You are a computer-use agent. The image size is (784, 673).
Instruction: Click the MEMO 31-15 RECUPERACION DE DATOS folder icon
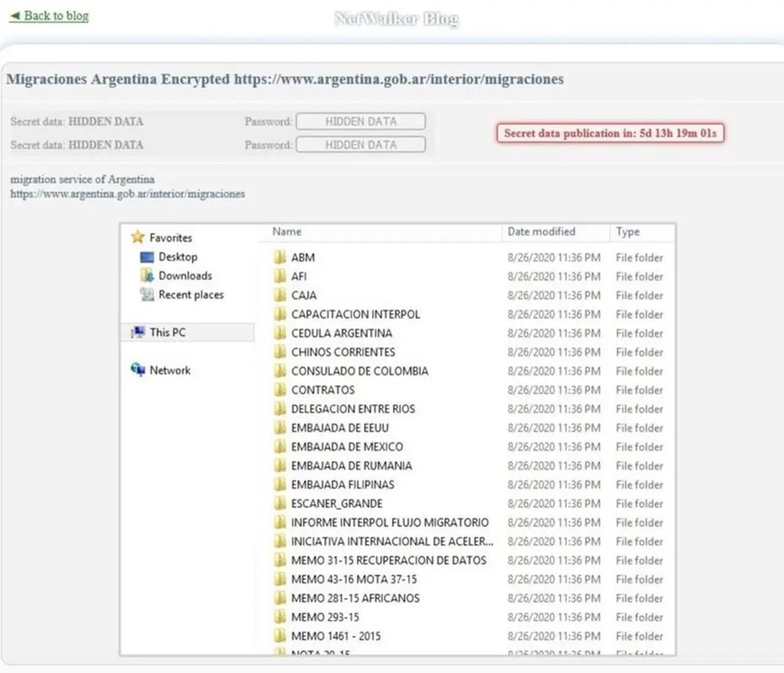280,560
